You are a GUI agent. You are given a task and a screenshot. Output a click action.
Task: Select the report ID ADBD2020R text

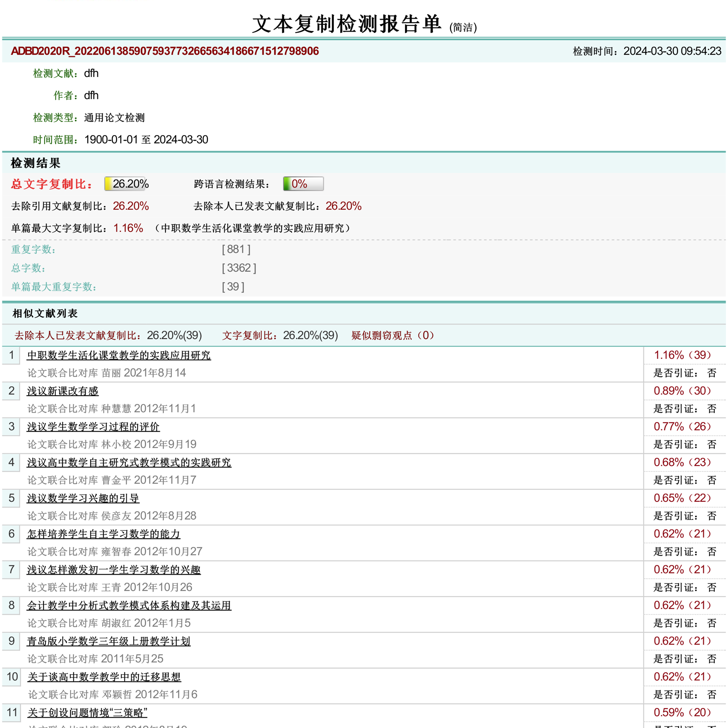point(165,51)
